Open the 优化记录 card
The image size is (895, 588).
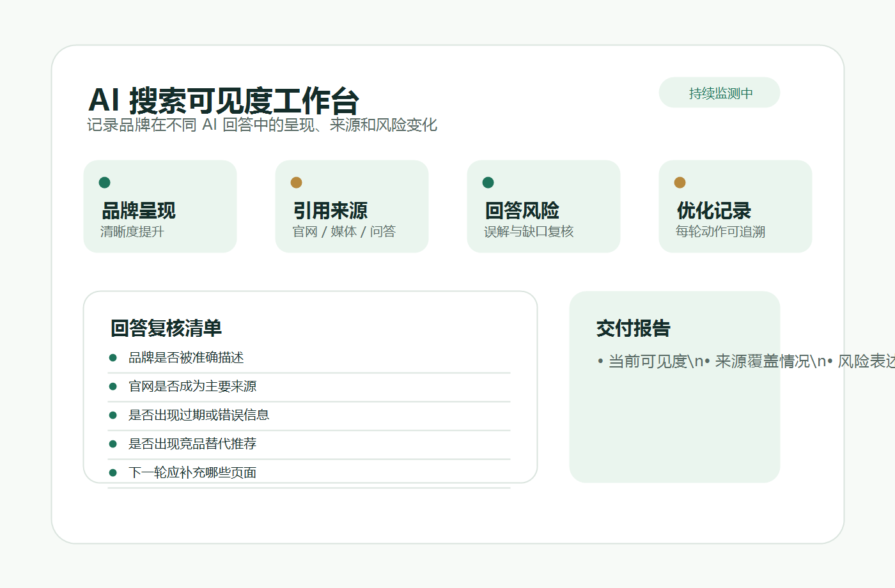(x=736, y=206)
